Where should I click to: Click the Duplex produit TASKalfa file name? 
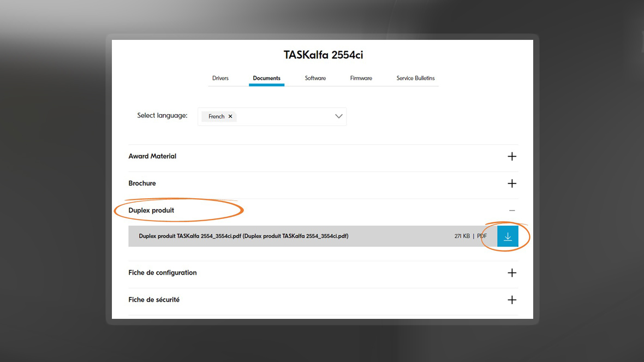[243, 236]
